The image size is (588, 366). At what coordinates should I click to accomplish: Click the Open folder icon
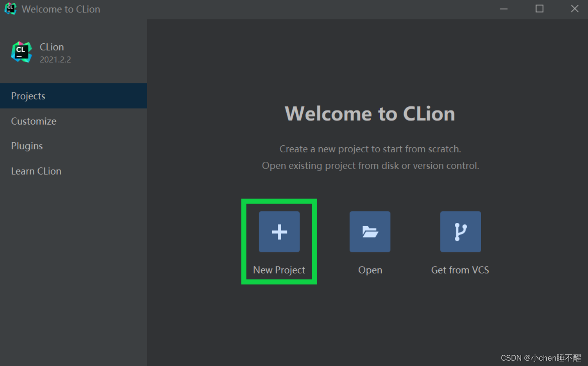pyautogui.click(x=370, y=231)
